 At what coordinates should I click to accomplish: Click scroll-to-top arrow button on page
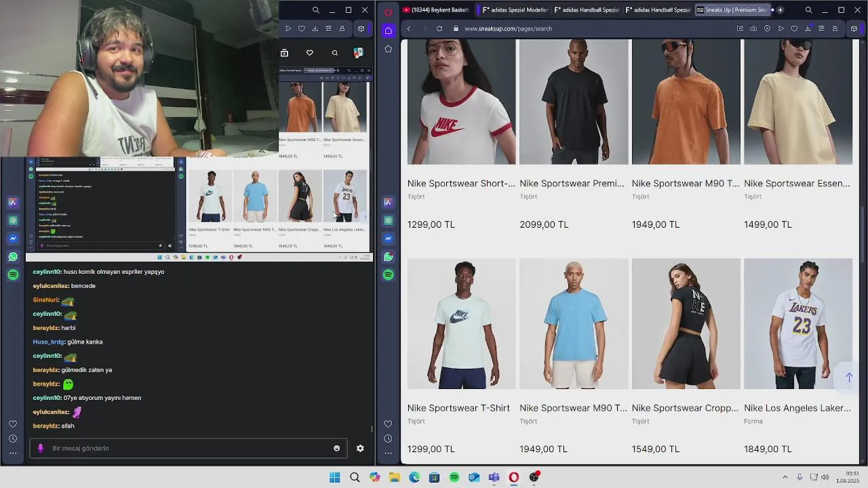(x=849, y=378)
